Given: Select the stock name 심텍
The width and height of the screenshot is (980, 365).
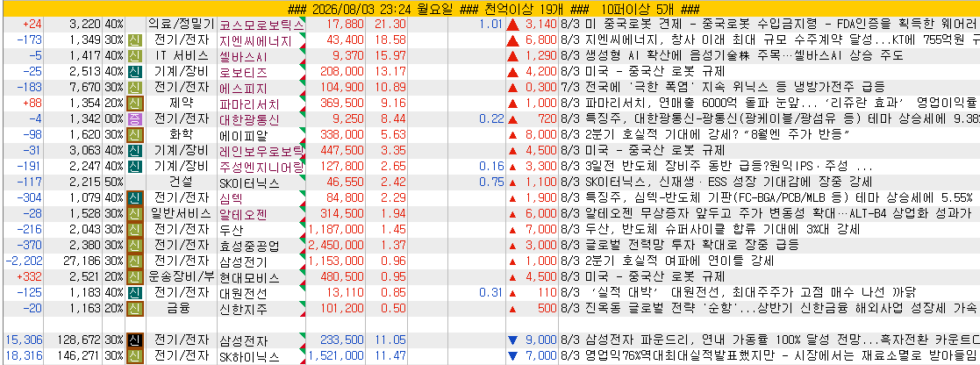Looking at the screenshot, I should point(232,199).
